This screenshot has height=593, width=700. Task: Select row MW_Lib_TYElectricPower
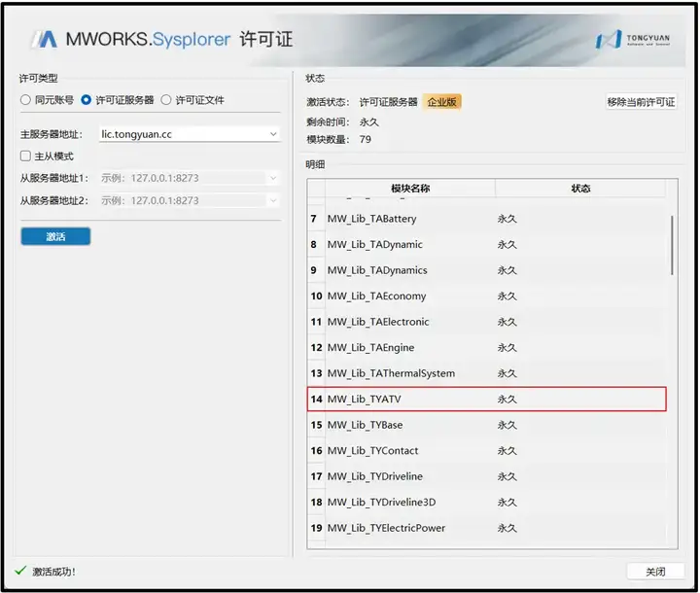[x=487, y=528]
